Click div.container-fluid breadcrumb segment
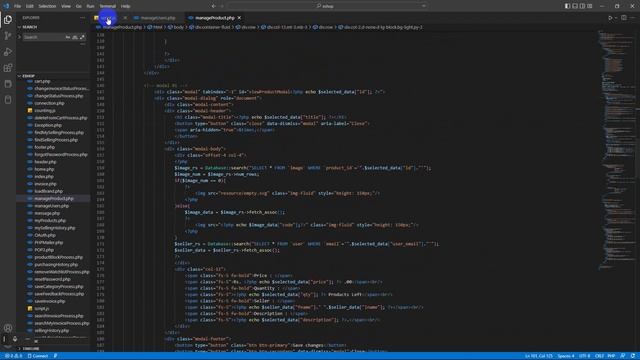 (210, 27)
